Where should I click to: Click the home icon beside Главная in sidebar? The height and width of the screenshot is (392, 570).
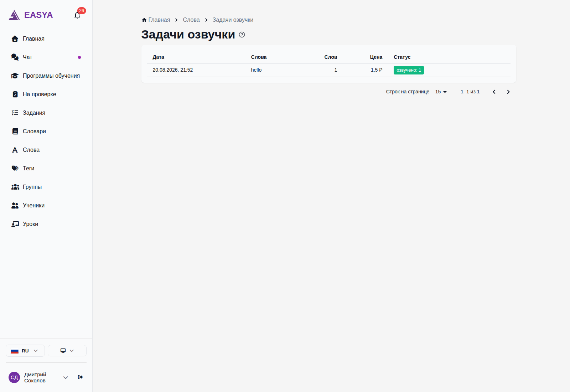[x=15, y=38]
